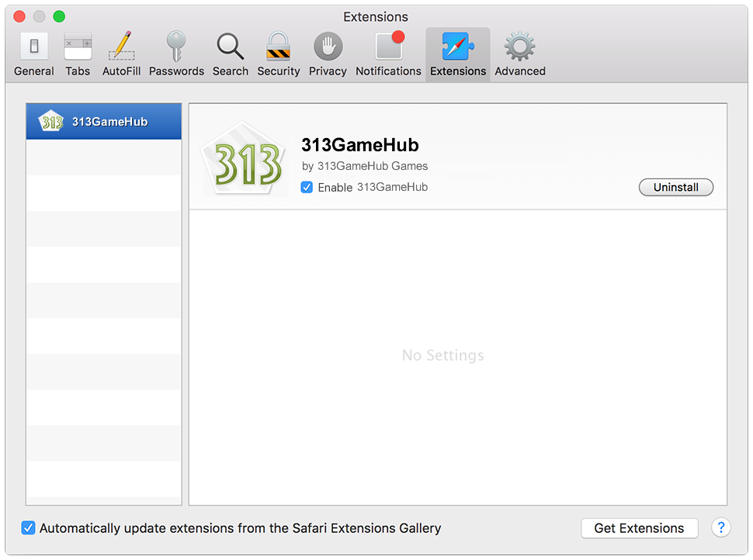Viewport: 753px width, 560px height.
Task: Click the Uninstall button
Action: 675,188
